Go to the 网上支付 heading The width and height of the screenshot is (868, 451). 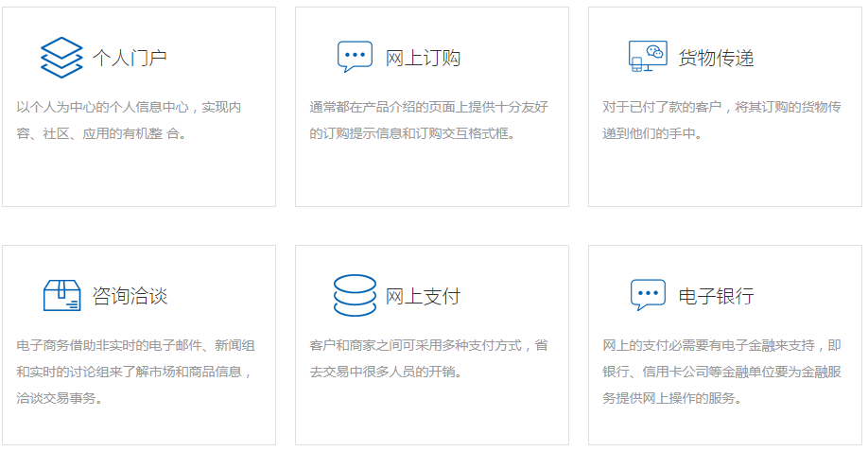point(423,296)
